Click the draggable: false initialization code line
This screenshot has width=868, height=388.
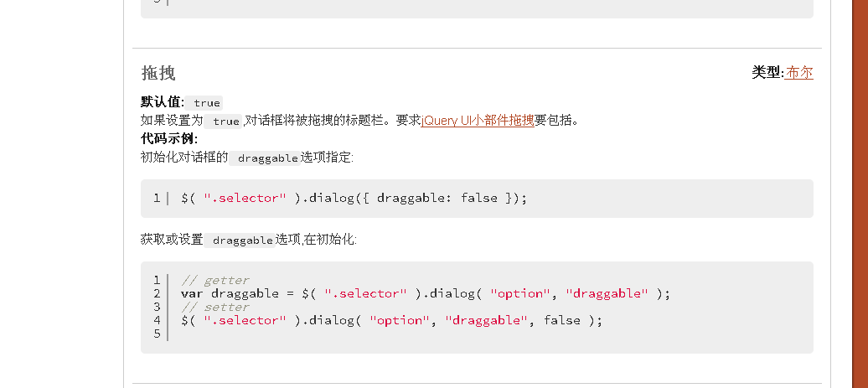pos(354,198)
